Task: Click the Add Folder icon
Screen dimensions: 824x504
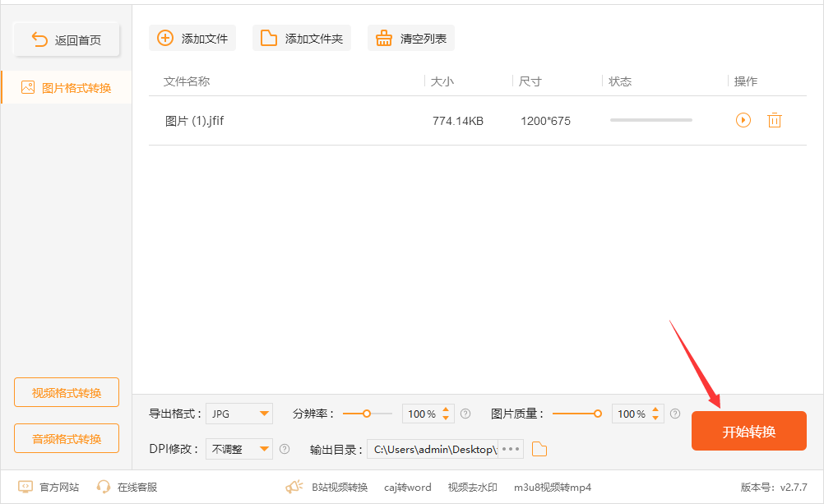Action: [269, 38]
